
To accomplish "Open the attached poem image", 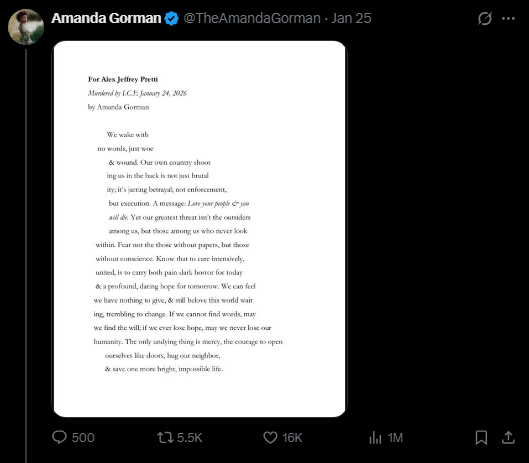I will pyautogui.click(x=199, y=229).
